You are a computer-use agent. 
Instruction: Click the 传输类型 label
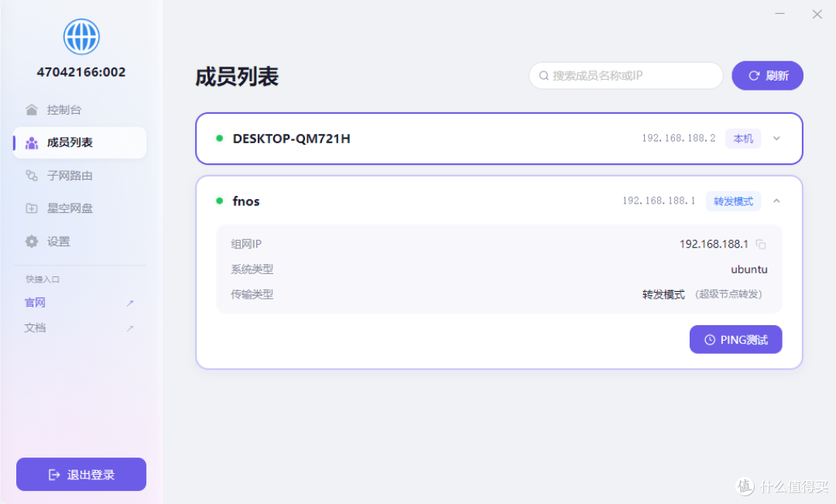point(252,294)
